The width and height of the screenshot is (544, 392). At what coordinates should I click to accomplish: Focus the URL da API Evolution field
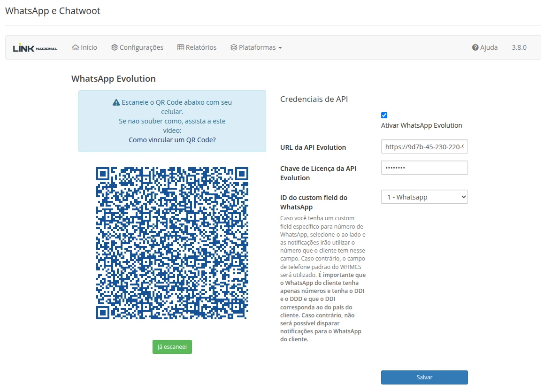(424, 147)
